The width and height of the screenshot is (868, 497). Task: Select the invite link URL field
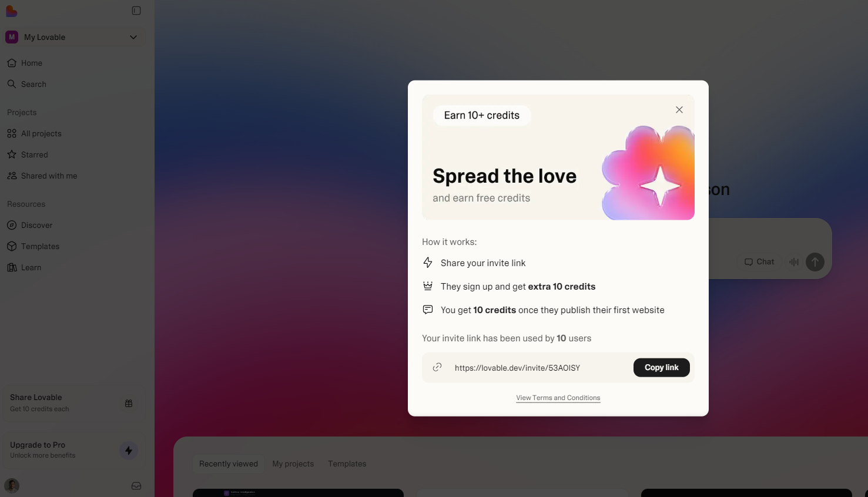pos(517,368)
